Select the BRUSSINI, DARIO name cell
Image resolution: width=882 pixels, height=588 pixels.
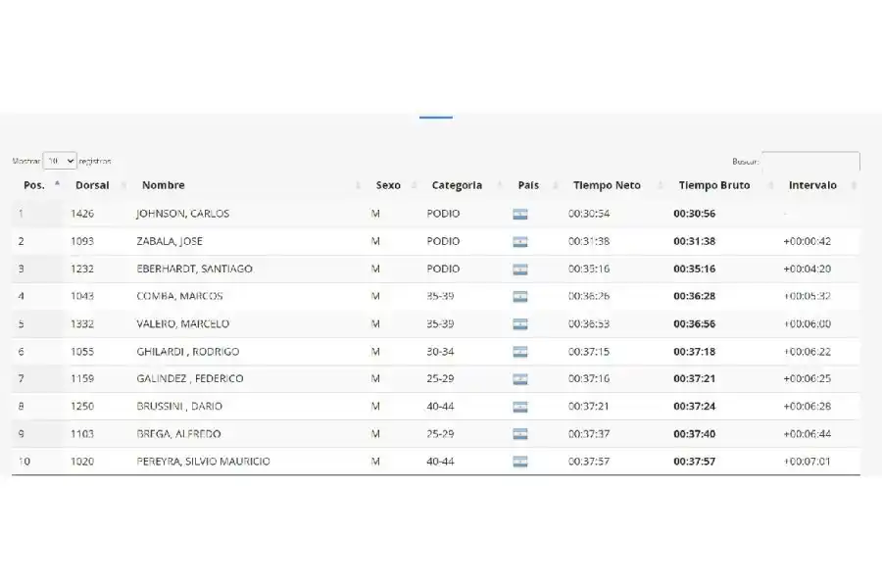(x=179, y=407)
